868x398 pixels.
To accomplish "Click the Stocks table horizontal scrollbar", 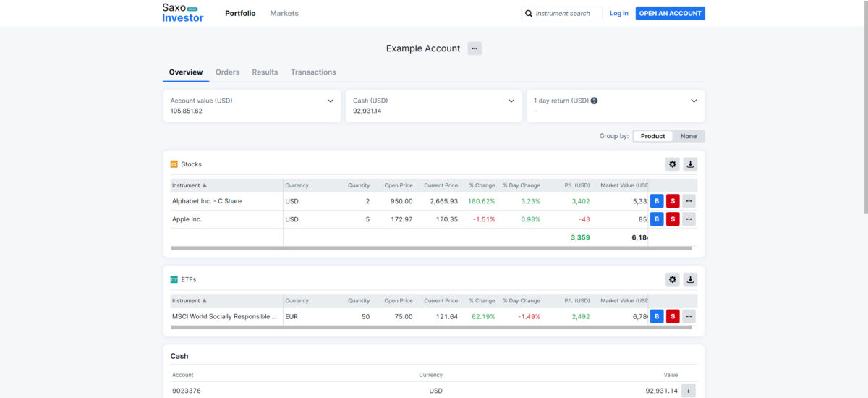I will click(x=431, y=248).
